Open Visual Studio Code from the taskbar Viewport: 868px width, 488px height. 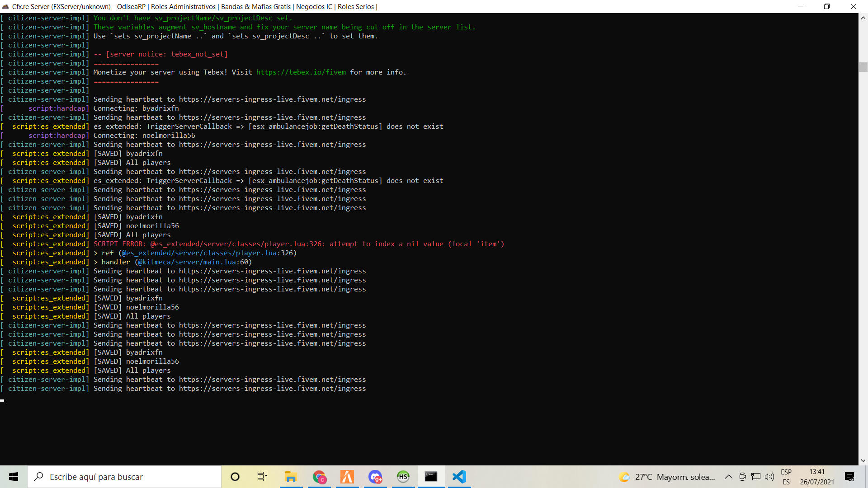459,477
